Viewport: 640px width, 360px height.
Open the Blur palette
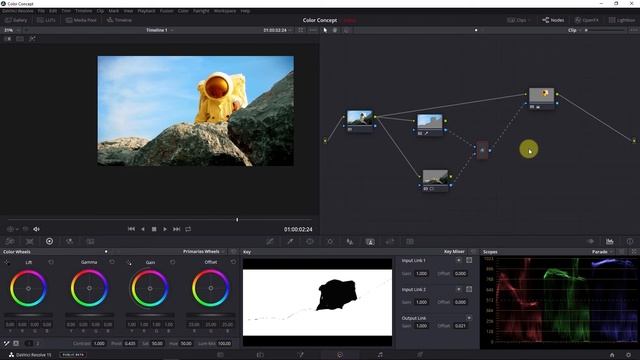point(350,242)
